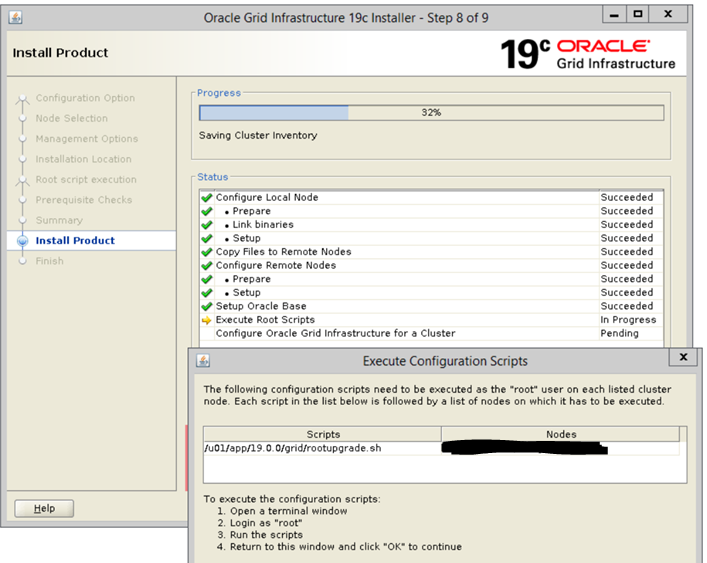Click the 32% progress bar
Viewport: 707px width, 563px height.
point(432,113)
